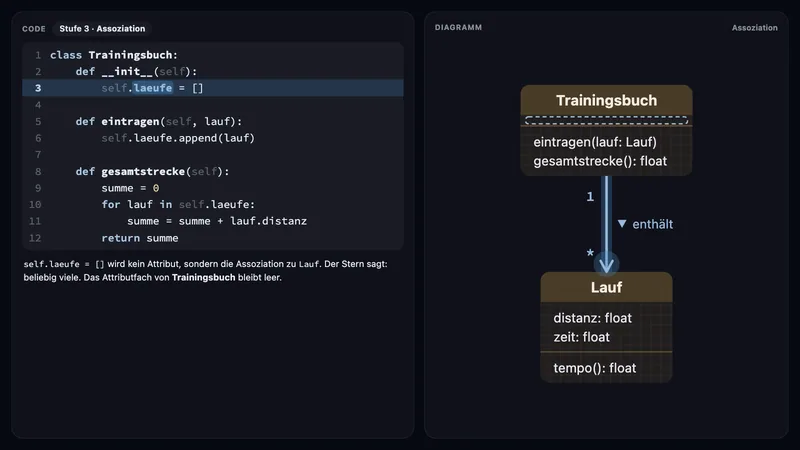Click the multiplicity '1' near the association
800x450 pixels.
(590, 196)
